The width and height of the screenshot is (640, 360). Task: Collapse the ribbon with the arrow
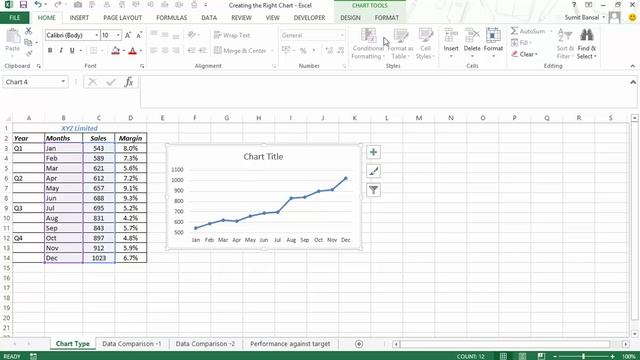point(633,66)
